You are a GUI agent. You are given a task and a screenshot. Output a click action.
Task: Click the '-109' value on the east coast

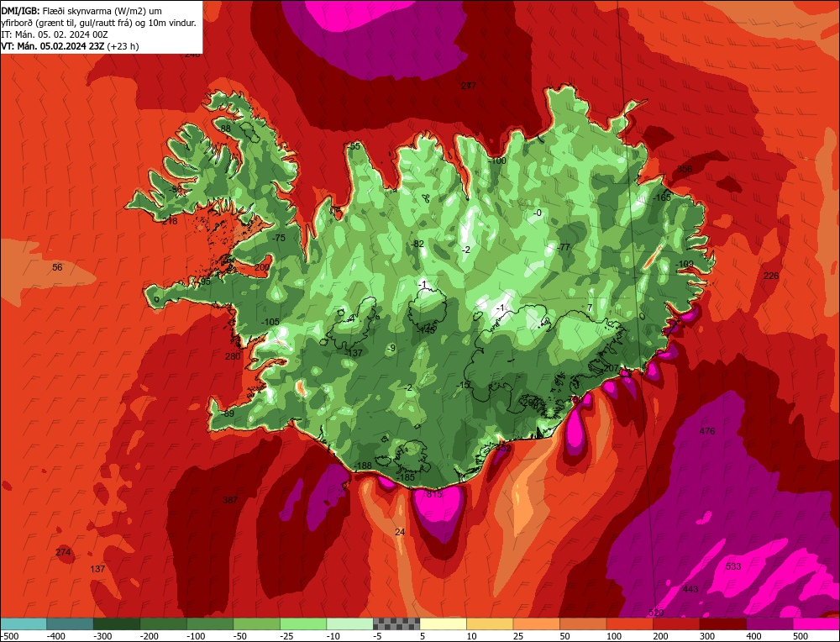coord(684,264)
